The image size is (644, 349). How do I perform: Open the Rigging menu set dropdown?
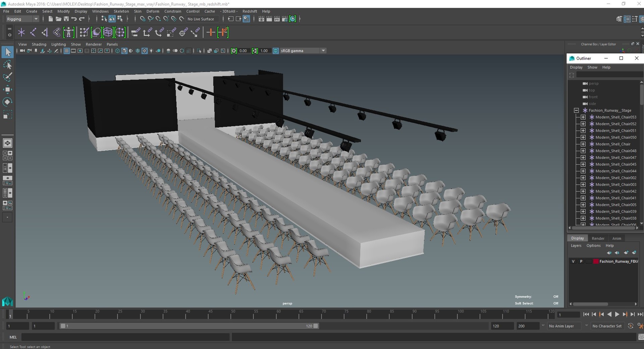[x=22, y=19]
